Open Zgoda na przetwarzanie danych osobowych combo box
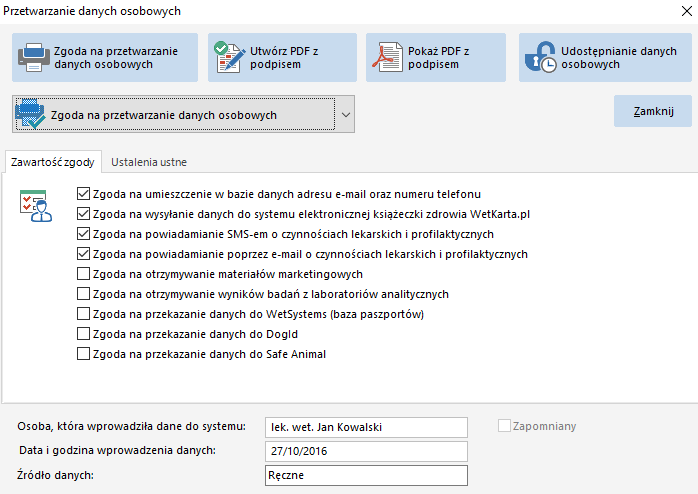The height and width of the screenshot is (494, 698). click(183, 114)
